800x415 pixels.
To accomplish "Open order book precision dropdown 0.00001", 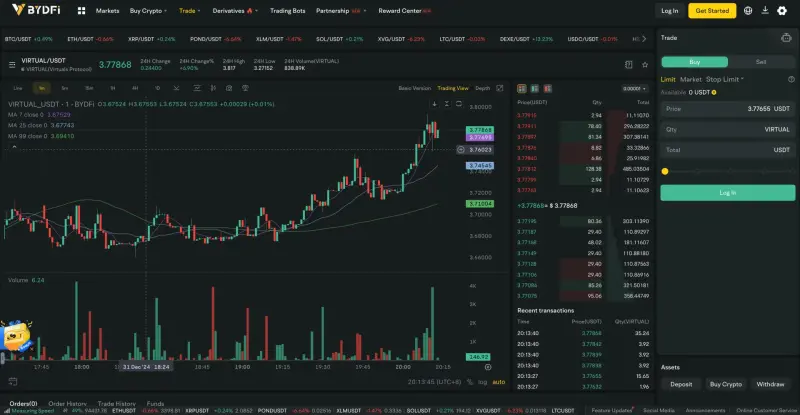I will click(632, 88).
